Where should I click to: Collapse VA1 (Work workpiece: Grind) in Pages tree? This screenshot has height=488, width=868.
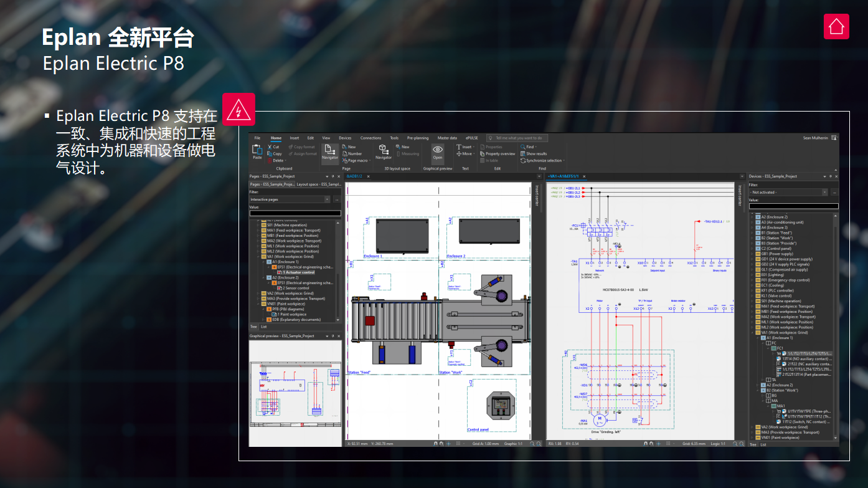[258, 257]
